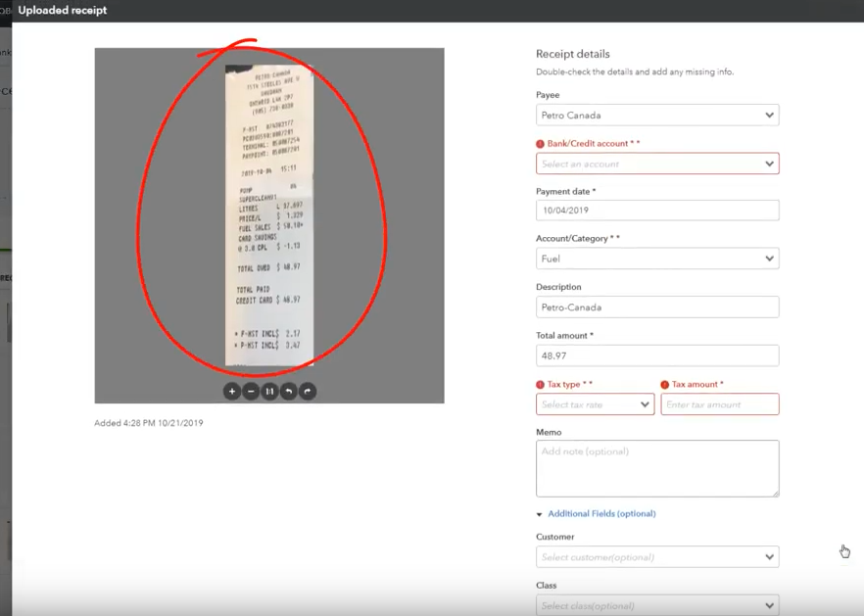Open the Customer optional dropdown

point(657,557)
